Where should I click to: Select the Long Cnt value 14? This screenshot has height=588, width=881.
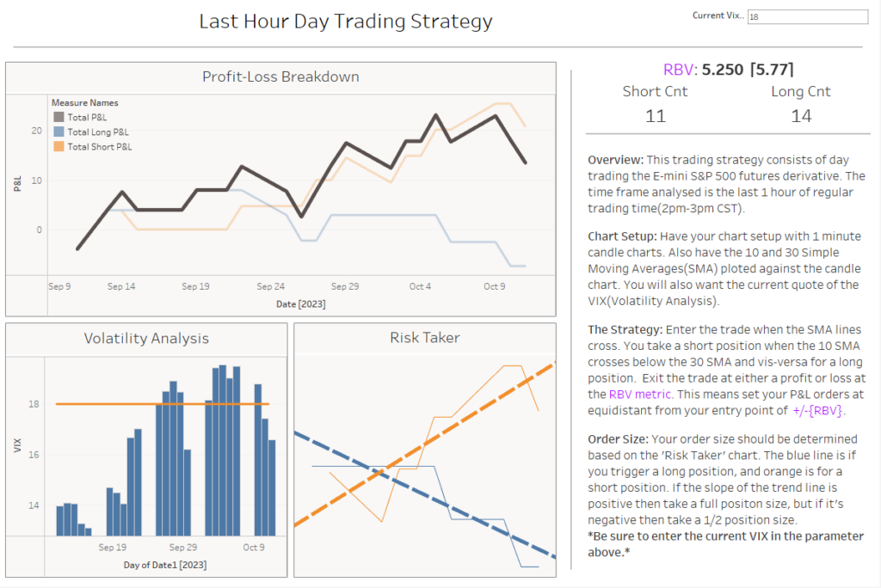[x=801, y=115]
